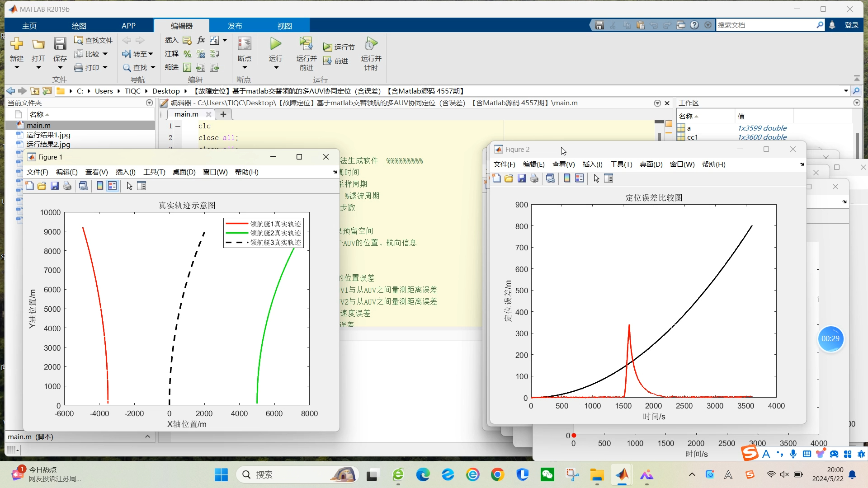This screenshot has height=488, width=868.
Task: Click the Print icon in file group
Action: pyautogui.click(x=79, y=67)
